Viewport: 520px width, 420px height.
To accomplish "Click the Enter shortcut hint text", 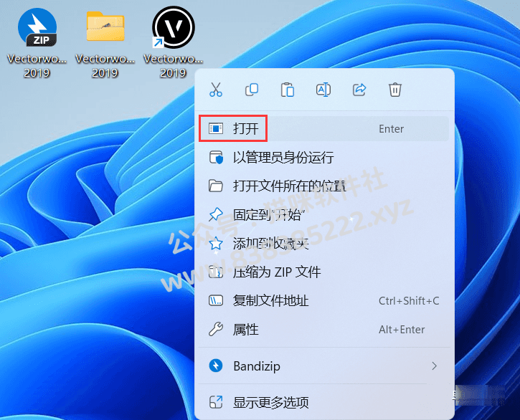I will (x=392, y=128).
